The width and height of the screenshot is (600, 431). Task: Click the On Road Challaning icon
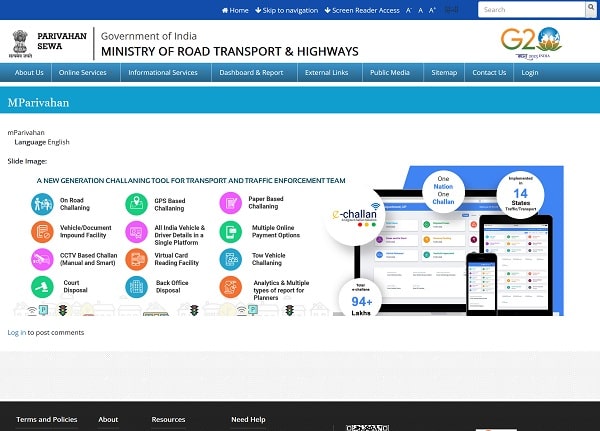pos(42,204)
